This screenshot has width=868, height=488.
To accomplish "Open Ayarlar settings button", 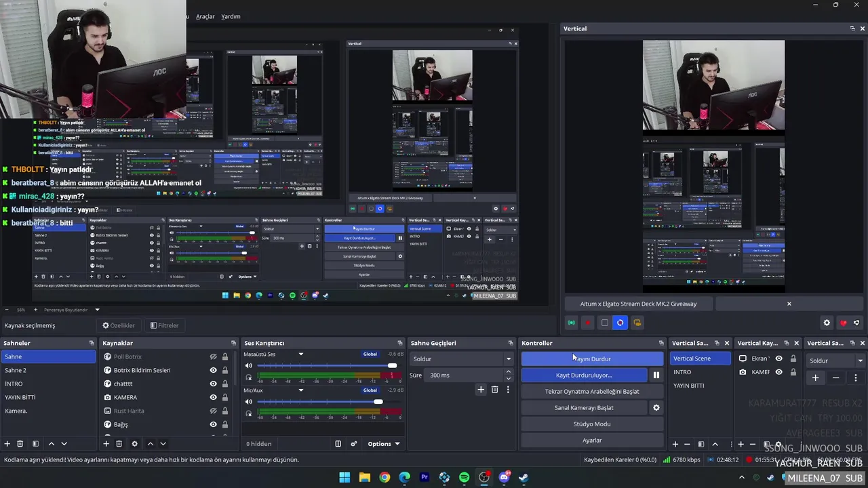I will (x=592, y=440).
